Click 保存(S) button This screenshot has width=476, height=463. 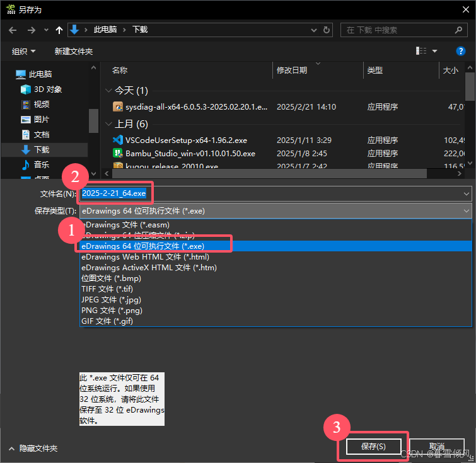(x=373, y=447)
